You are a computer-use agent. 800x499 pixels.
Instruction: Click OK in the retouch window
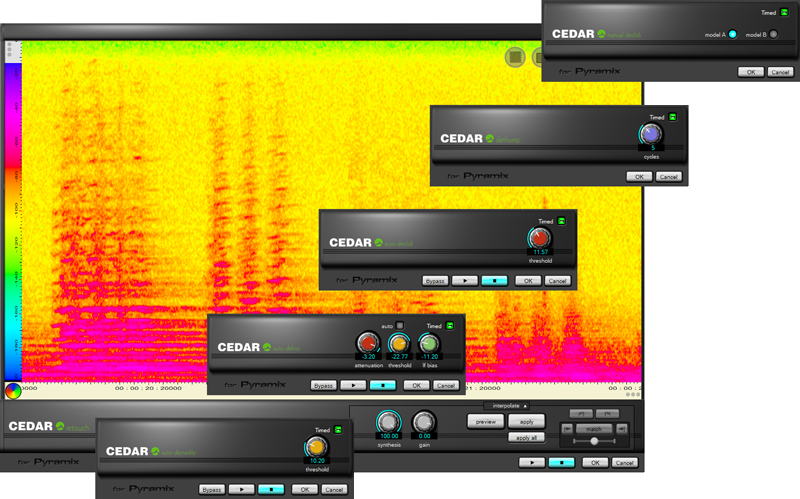[x=595, y=462]
